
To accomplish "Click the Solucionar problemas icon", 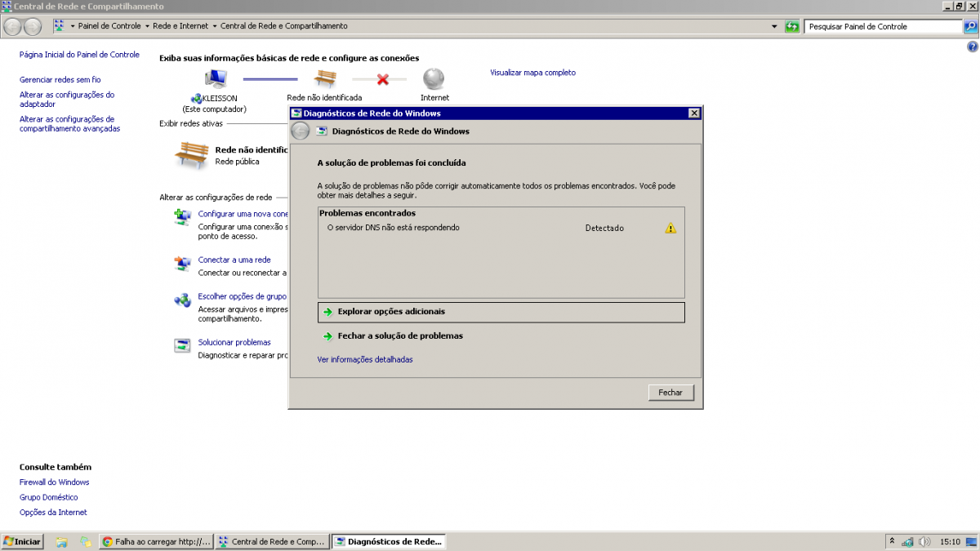I will (x=182, y=346).
